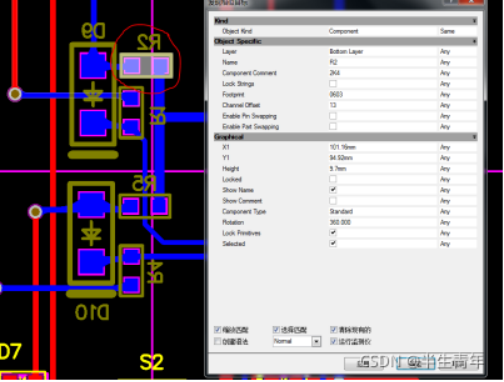Enable the Lock Strings checkbox
Screen dimensions: 504x382
(333, 84)
